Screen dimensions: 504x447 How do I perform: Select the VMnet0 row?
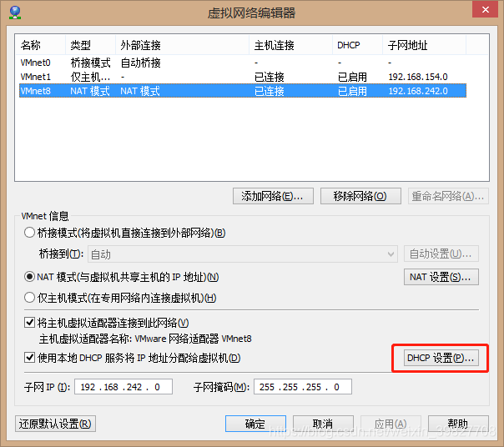tap(243, 63)
